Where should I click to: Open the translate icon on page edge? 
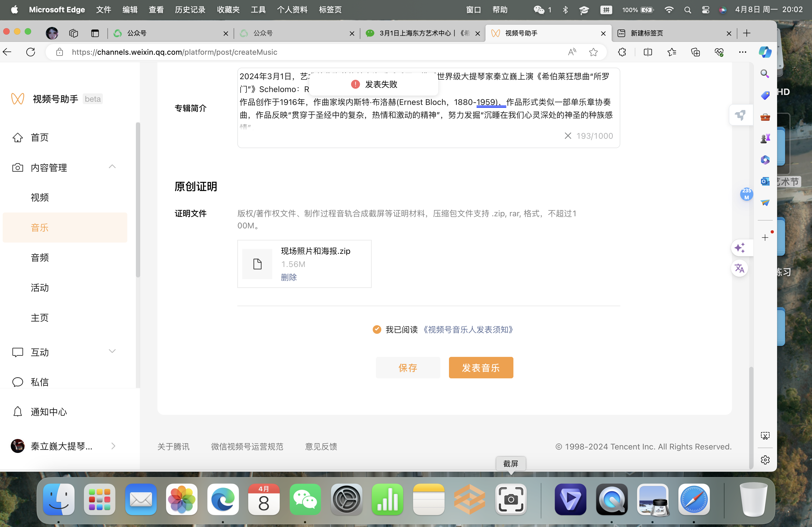tap(739, 268)
